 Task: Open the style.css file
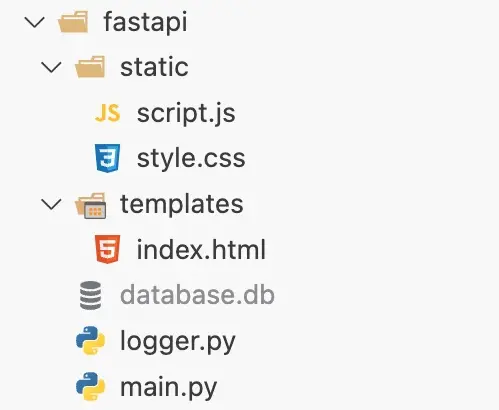191,158
